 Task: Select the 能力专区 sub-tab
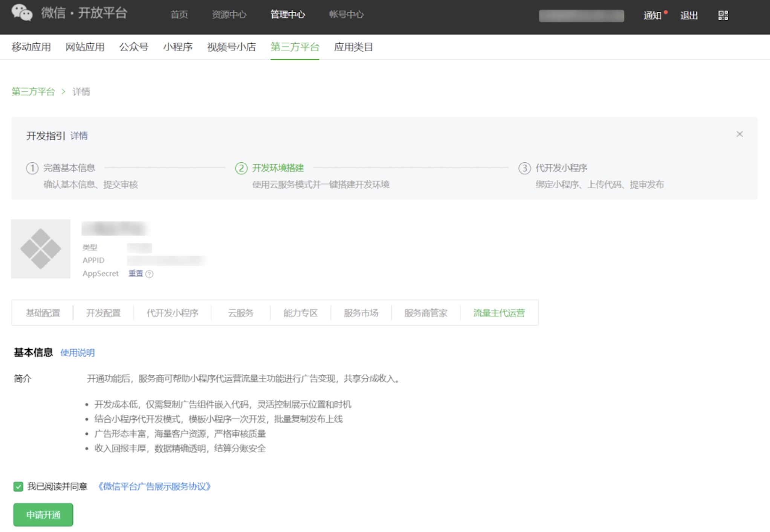[x=301, y=313]
